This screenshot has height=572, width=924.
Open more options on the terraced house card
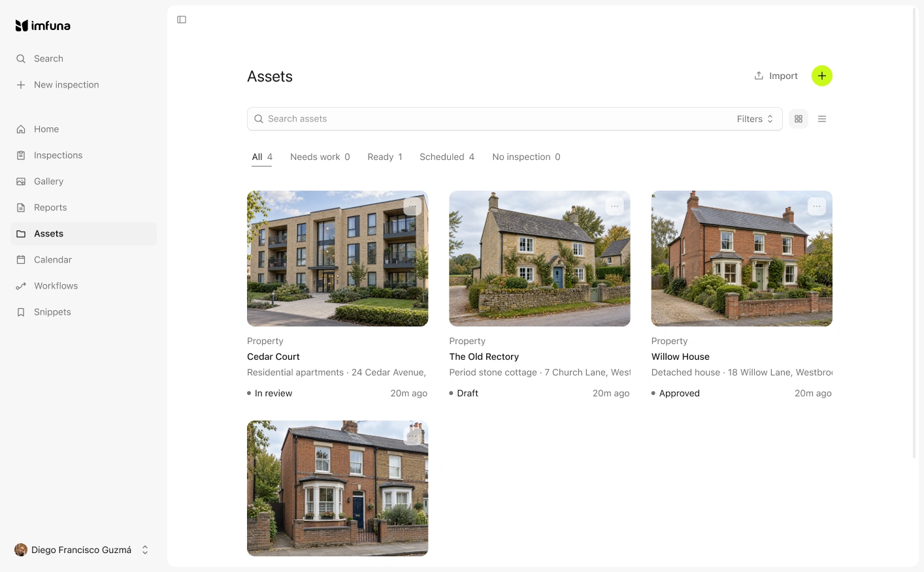click(412, 436)
